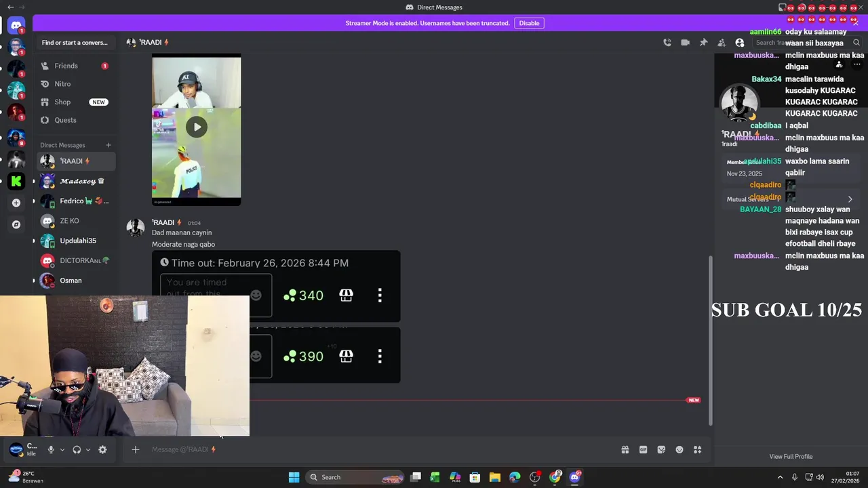The width and height of the screenshot is (868, 488).
Task: Disable Streamer Mode
Action: point(529,23)
